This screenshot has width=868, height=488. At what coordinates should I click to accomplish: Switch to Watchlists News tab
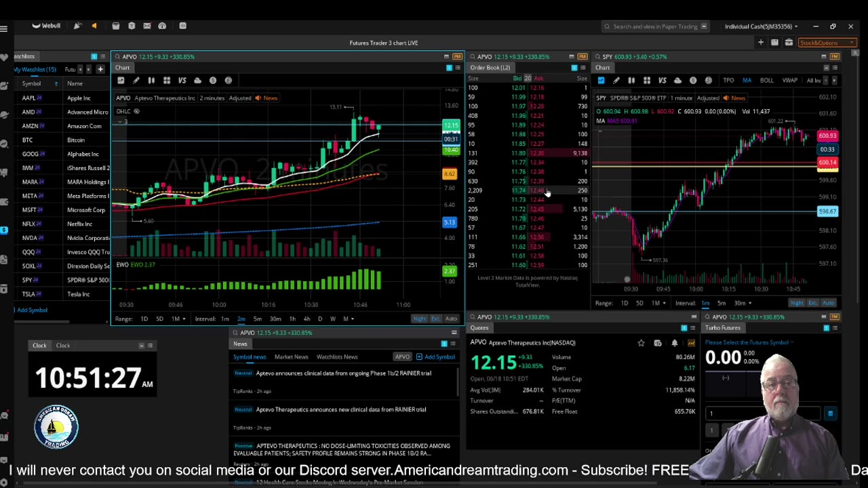[337, 357]
